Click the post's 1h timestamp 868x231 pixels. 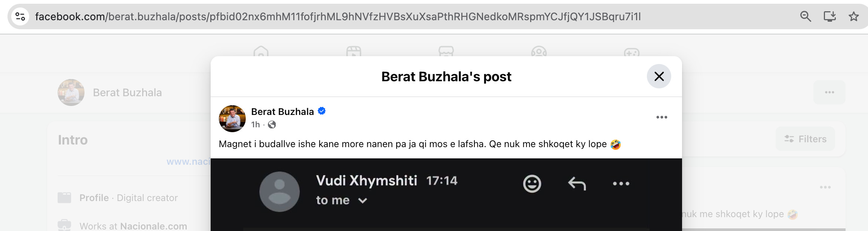click(256, 125)
